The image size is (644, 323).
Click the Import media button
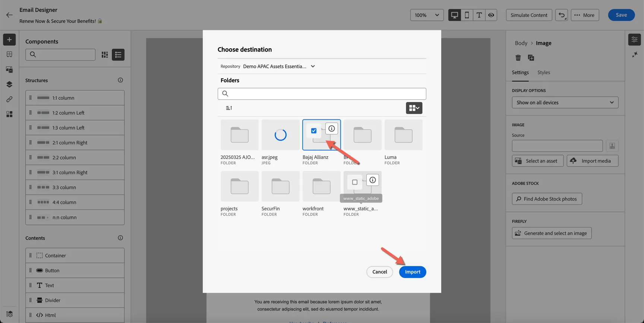tap(593, 161)
